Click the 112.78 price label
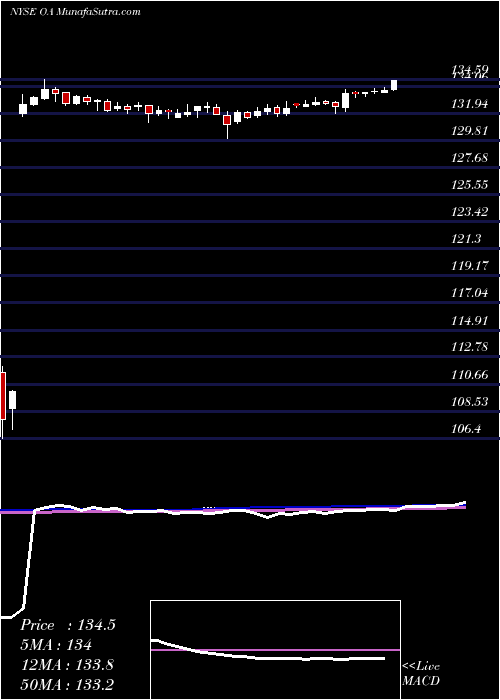The width and height of the screenshot is (500, 700). [x=470, y=347]
